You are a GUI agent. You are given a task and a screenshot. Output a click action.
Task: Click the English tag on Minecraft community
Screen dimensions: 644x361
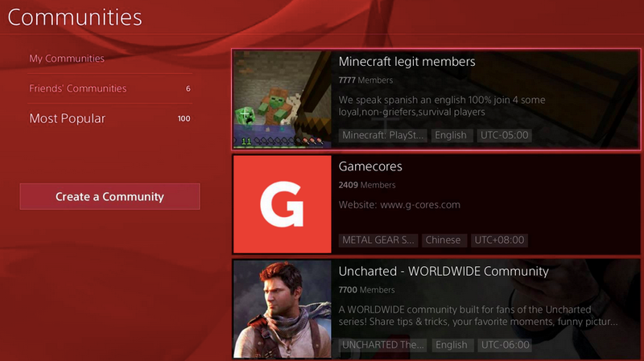(x=451, y=135)
